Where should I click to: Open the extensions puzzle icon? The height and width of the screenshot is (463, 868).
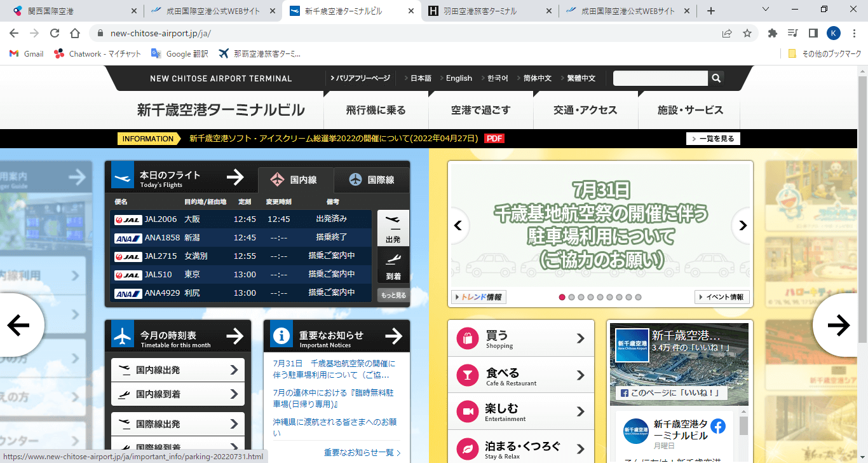pos(773,33)
